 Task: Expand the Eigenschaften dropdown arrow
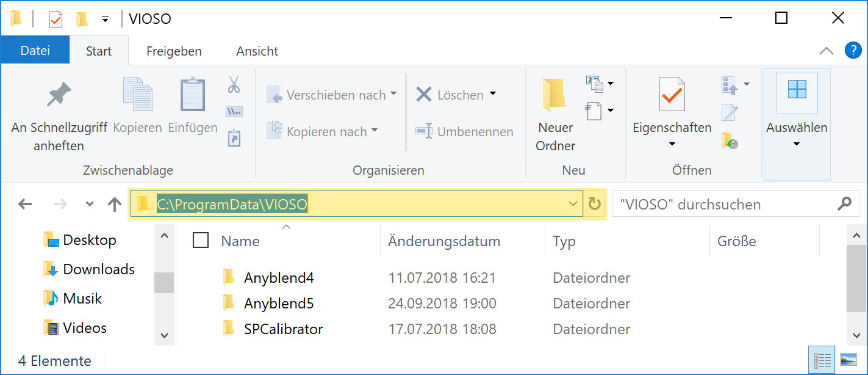pos(672,144)
